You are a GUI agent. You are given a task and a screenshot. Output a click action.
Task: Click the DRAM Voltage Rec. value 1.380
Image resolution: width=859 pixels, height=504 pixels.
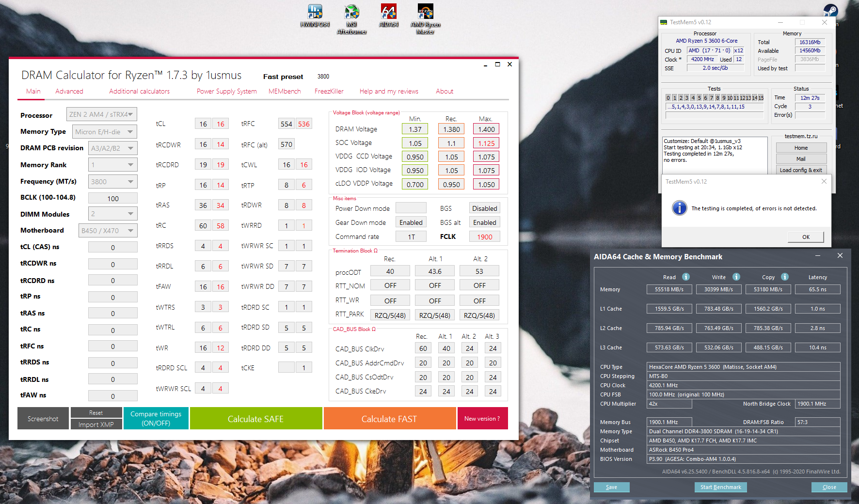click(x=451, y=129)
